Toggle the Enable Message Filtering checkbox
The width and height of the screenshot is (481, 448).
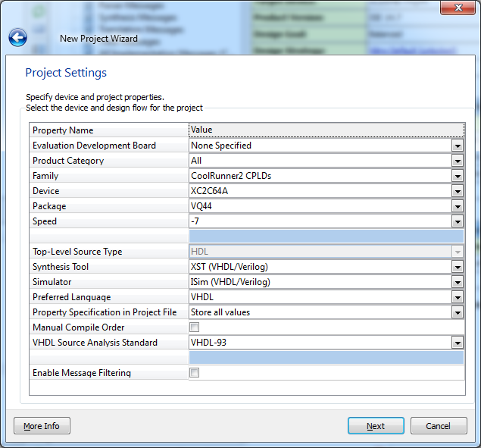click(195, 373)
